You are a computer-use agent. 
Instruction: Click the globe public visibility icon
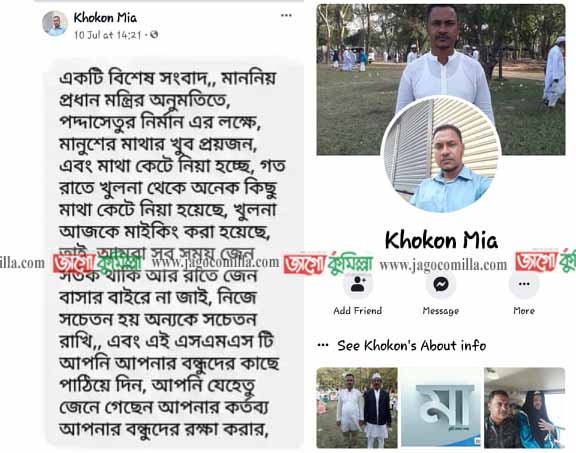154,35
